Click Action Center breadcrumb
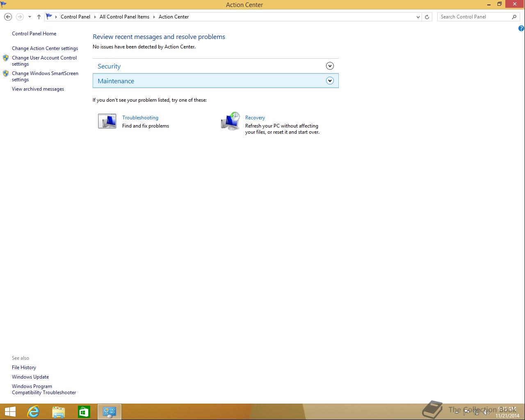 173,17
